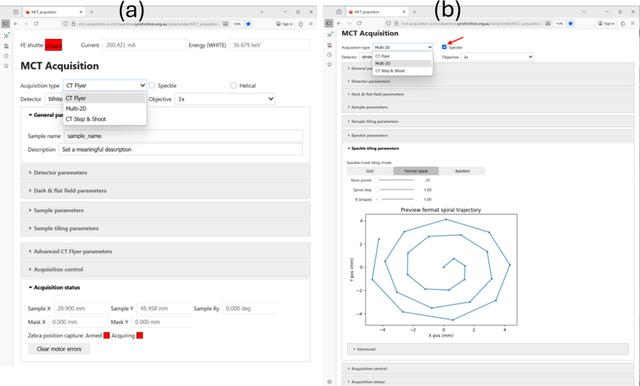Screen dimensions: 640x386
Task: Click the bookmarks star sidebar icon in window (a)
Action: point(6,65)
